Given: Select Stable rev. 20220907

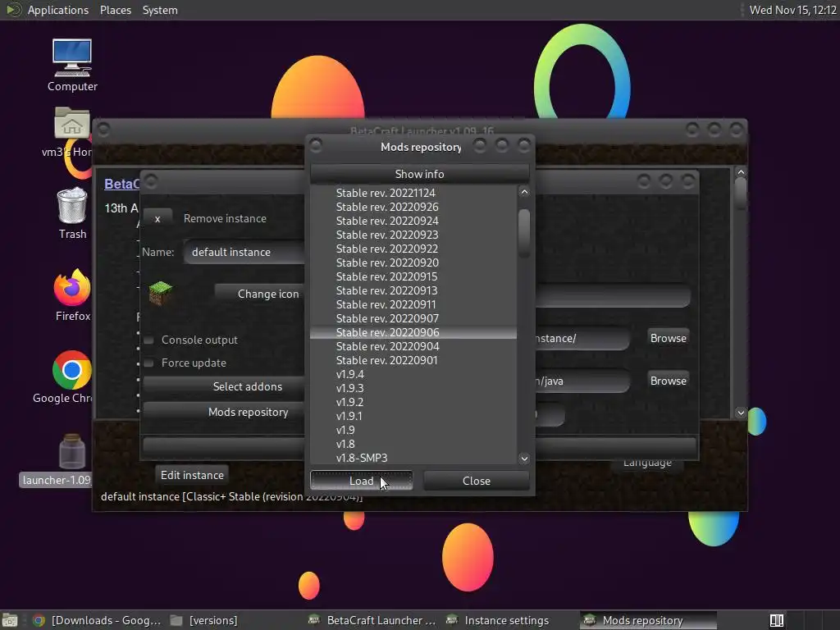Looking at the screenshot, I should (x=413, y=318).
